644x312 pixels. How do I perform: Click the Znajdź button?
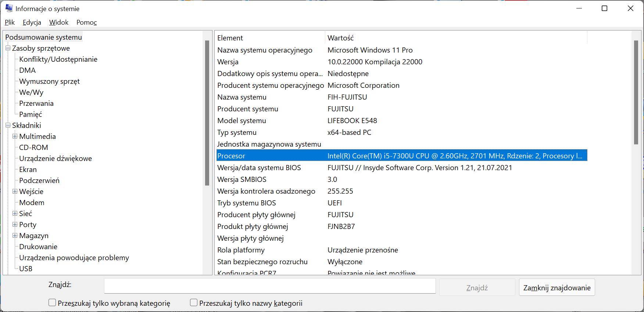[x=477, y=287]
